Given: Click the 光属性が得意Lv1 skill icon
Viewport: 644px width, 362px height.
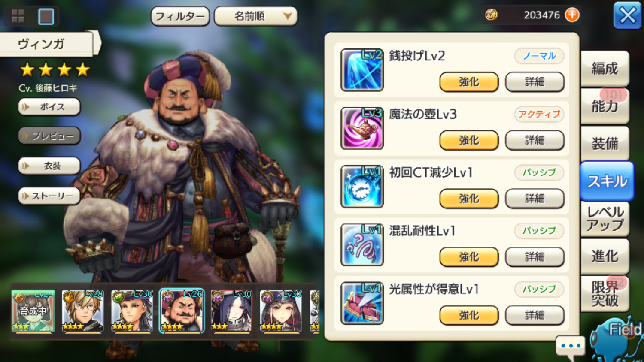Looking at the screenshot, I should click(362, 303).
